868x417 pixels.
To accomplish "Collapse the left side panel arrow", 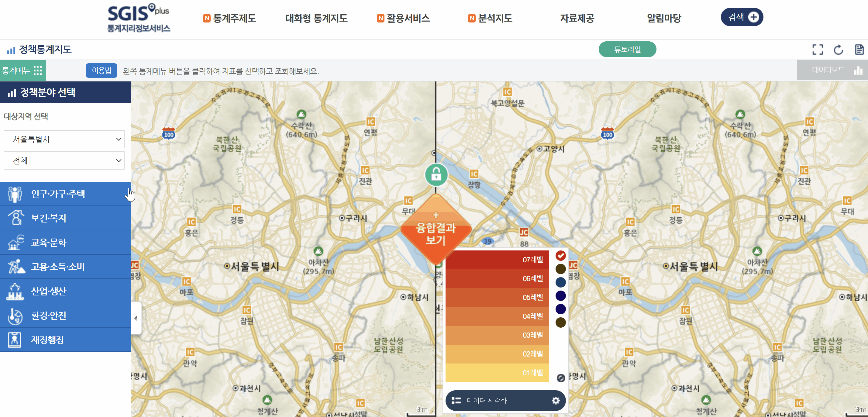I will coord(136,318).
